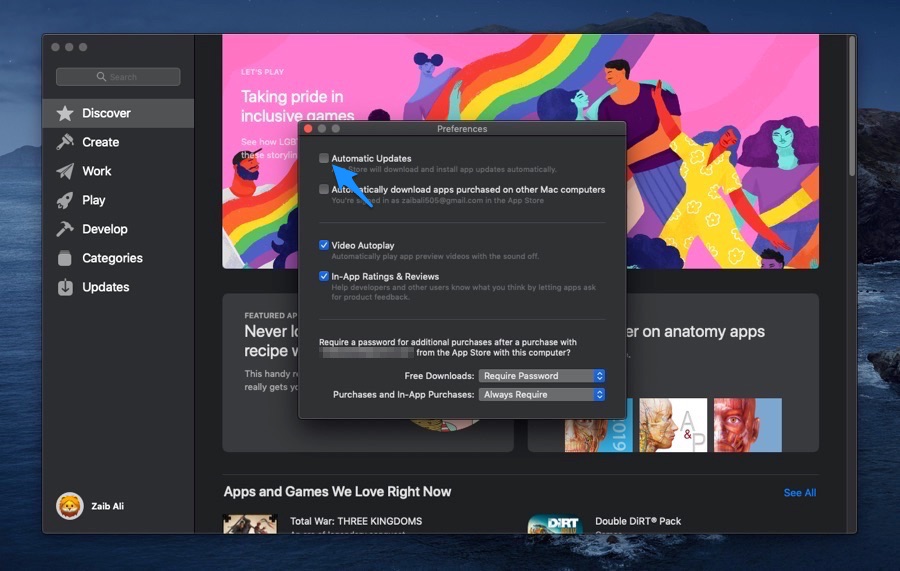Navigate to Develop section label
Viewport: 900px width, 571px height.
[x=105, y=229]
